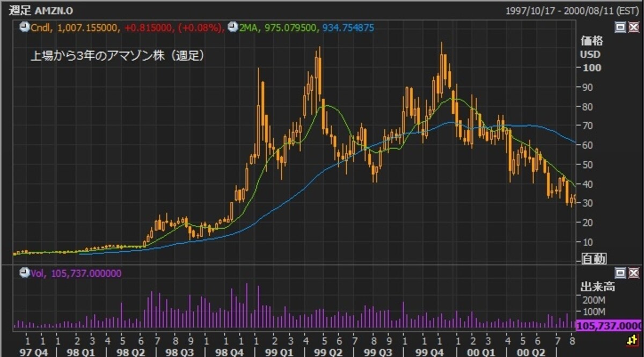Maximize the price chart panel

pos(621,27)
